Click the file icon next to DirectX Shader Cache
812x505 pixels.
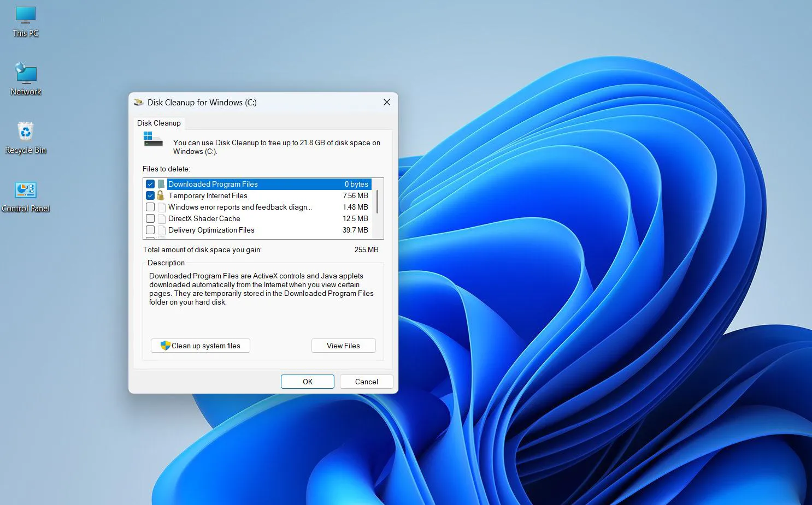pos(161,218)
